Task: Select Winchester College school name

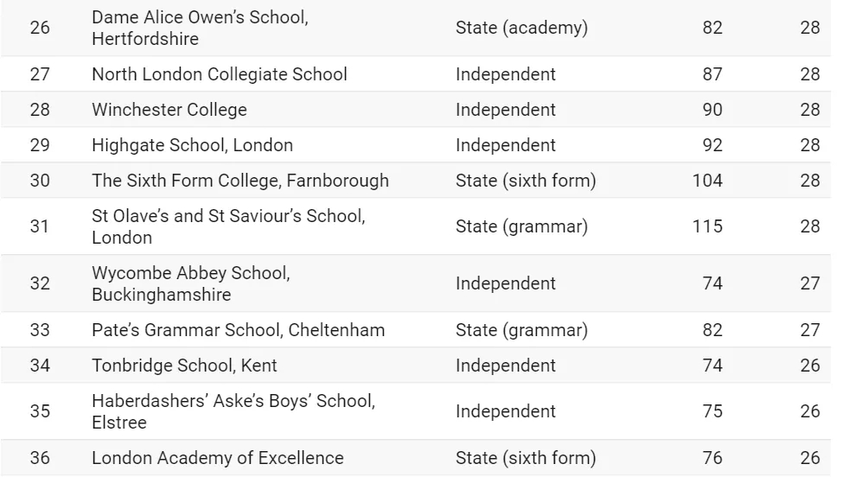Action: [169, 110]
